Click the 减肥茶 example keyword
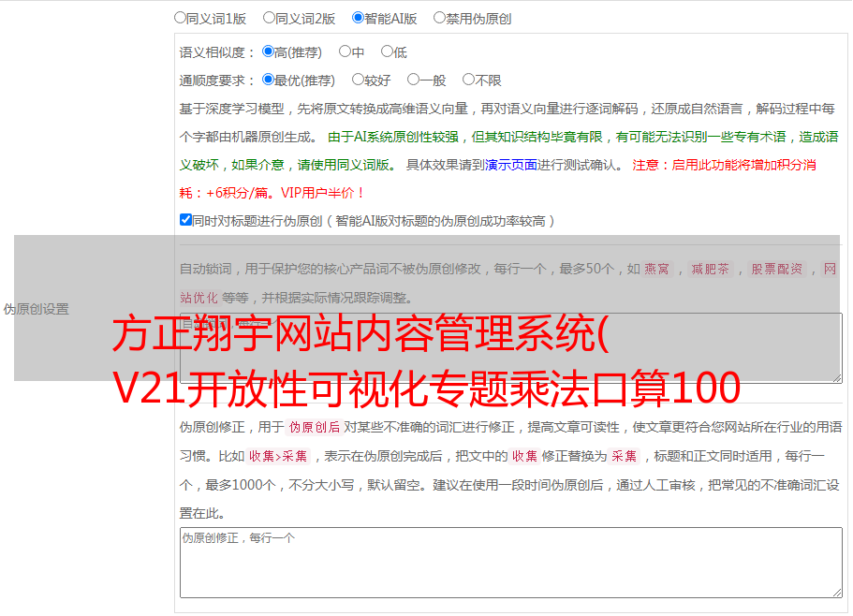Screen dimensions: 853x616 point(710,269)
